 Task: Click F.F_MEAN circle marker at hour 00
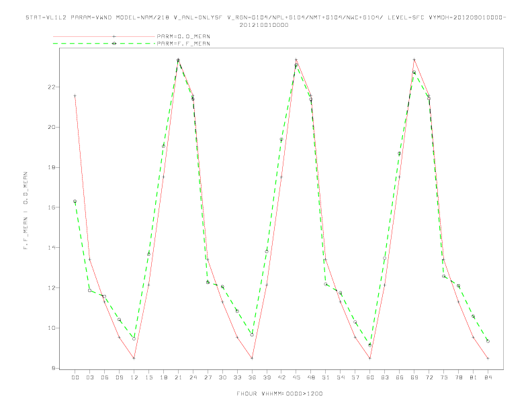tap(75, 201)
